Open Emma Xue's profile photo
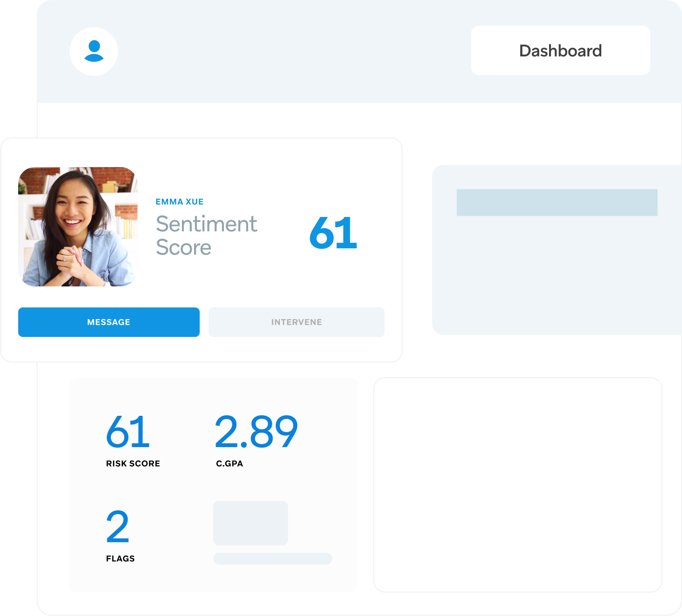 [x=78, y=227]
